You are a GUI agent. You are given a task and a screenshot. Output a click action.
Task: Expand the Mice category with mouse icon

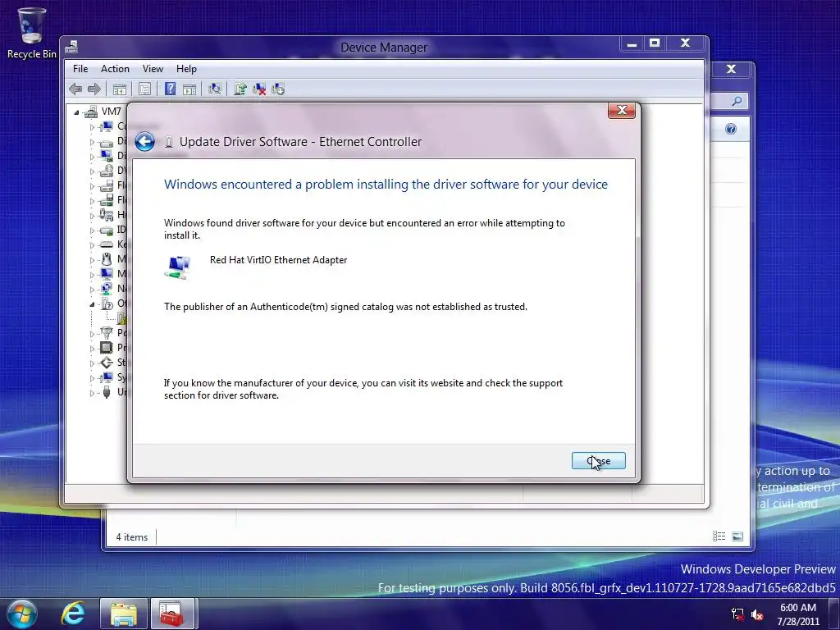92,260
